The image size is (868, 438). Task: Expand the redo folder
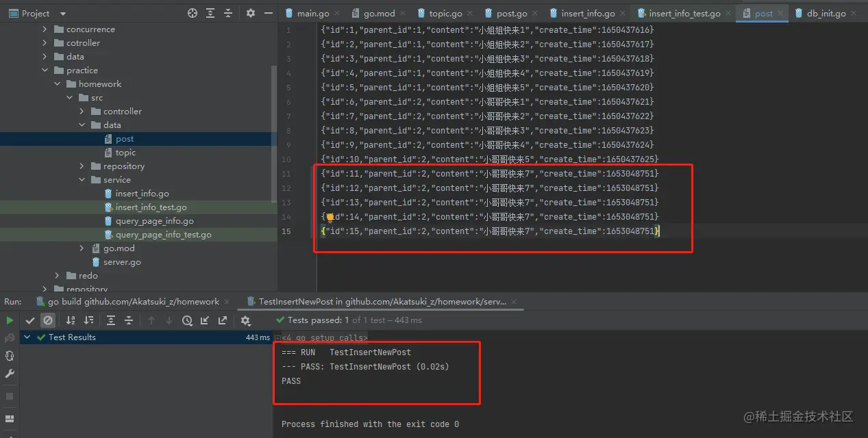(x=57, y=276)
